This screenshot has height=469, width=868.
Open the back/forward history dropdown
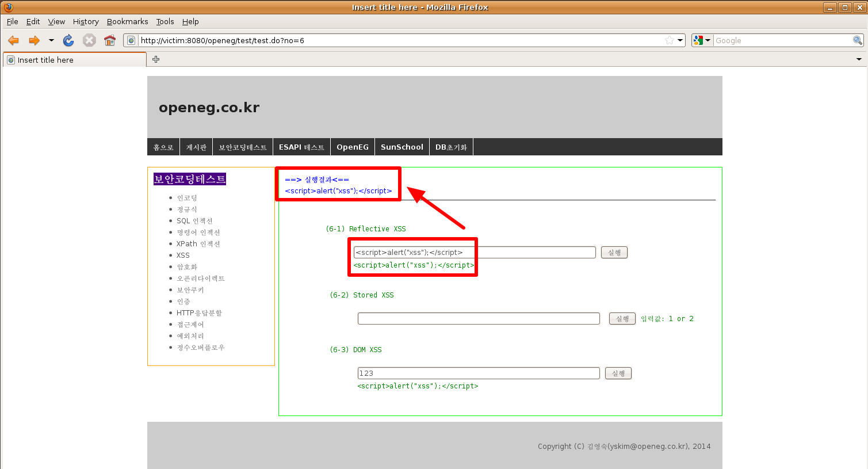coord(51,40)
